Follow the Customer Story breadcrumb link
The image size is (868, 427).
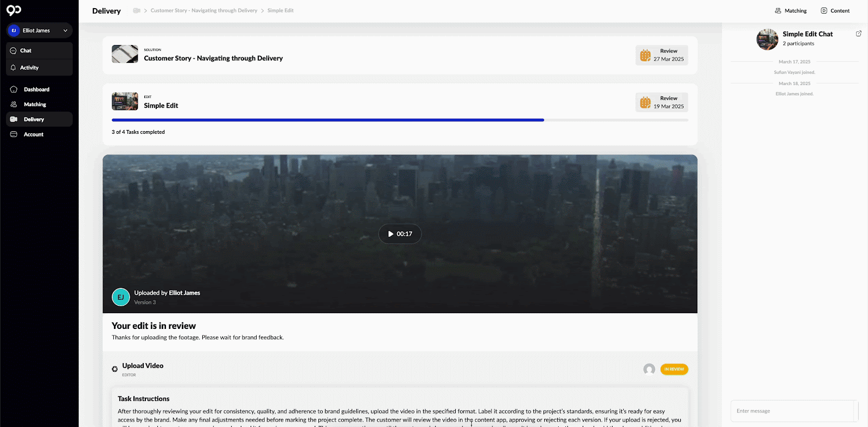tap(203, 11)
